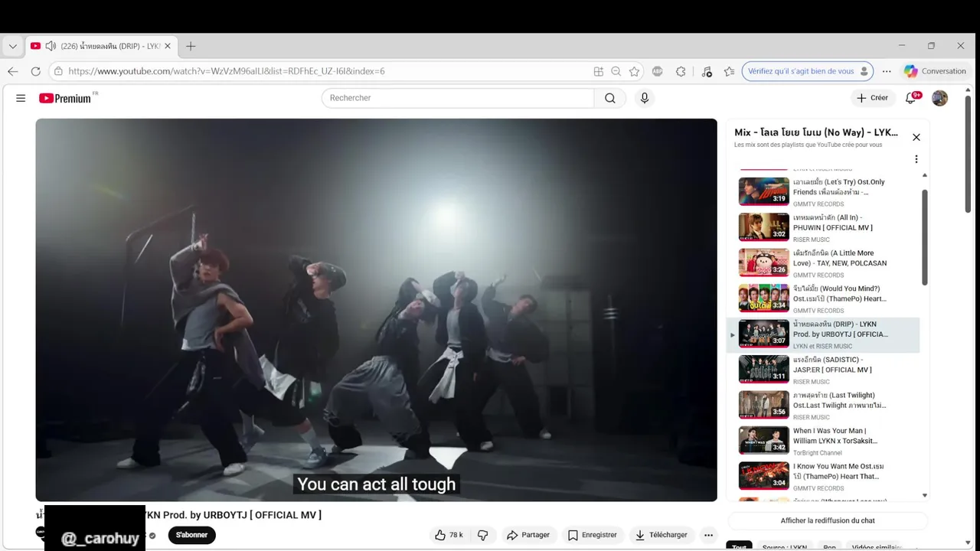The height and width of the screenshot is (551, 980).
Task: Share the video with Partager
Action: point(528,535)
